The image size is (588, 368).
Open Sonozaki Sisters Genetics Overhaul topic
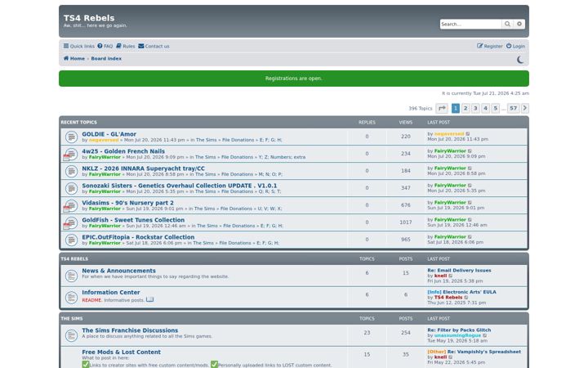[179, 186]
